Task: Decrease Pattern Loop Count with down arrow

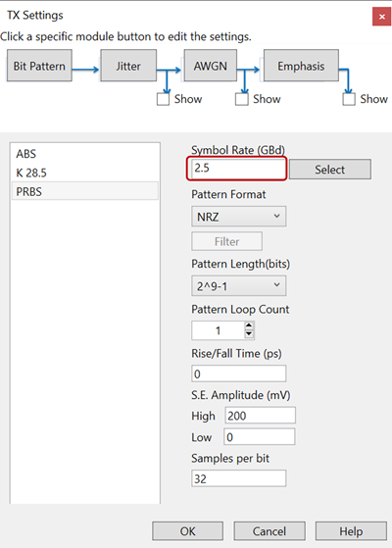Action: [x=249, y=334]
